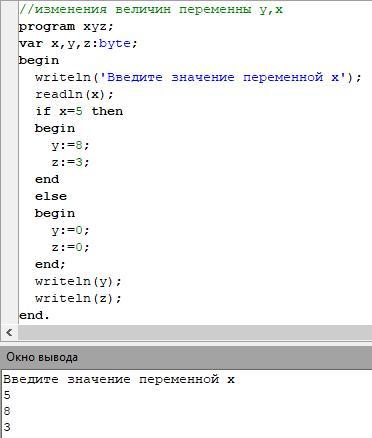
Task: Click the 'end' line before else
Action: tap(47, 179)
